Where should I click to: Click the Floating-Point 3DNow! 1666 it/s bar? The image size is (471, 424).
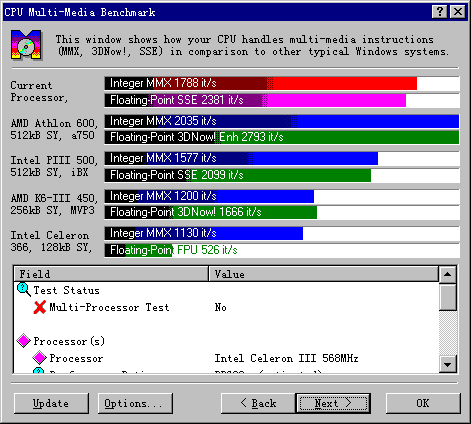(x=211, y=212)
